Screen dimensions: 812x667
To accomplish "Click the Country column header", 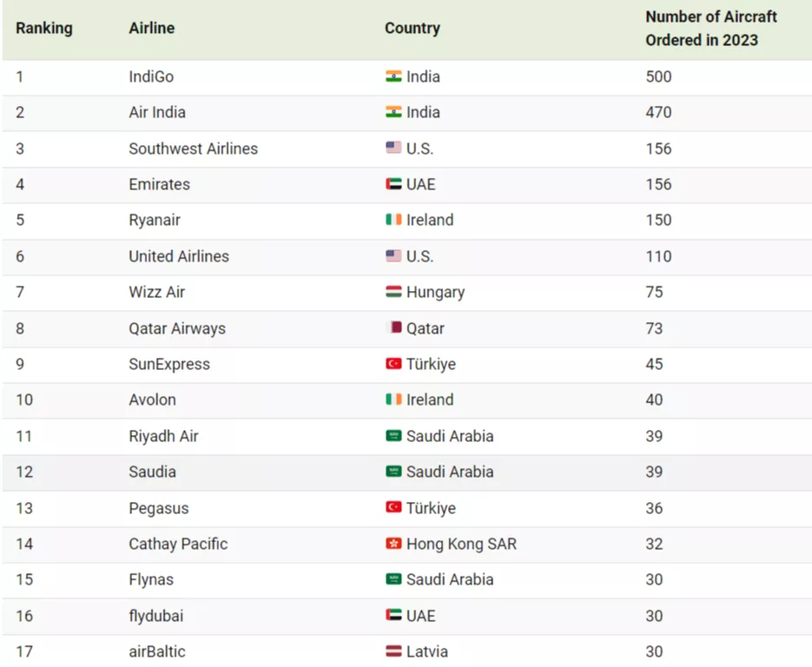I will pos(413,28).
